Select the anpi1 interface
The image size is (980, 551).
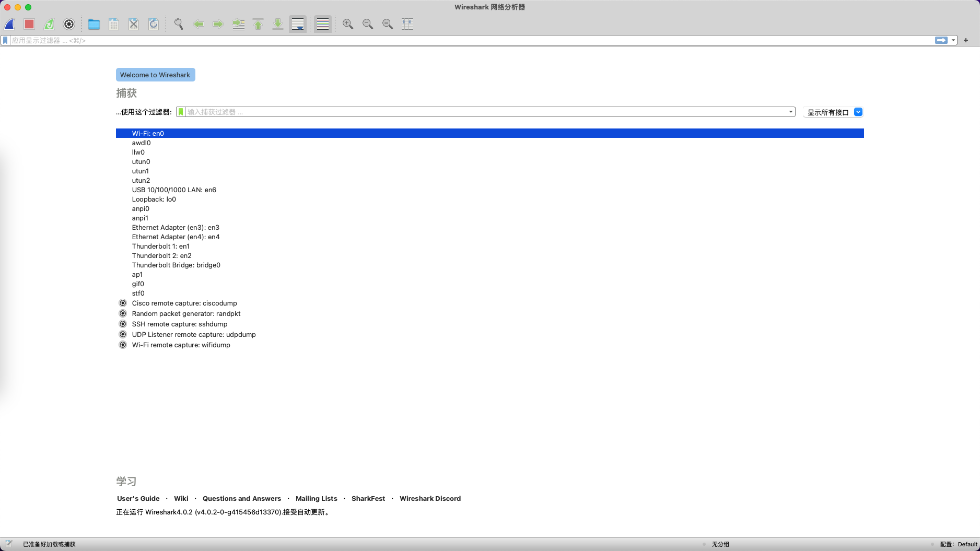pyautogui.click(x=490, y=218)
